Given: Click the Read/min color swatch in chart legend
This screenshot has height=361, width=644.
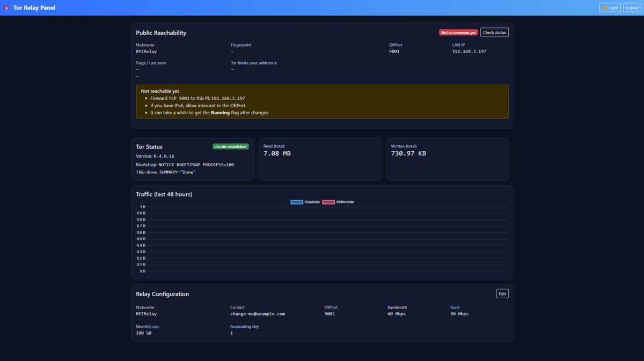Looking at the screenshot, I should click(296, 202).
